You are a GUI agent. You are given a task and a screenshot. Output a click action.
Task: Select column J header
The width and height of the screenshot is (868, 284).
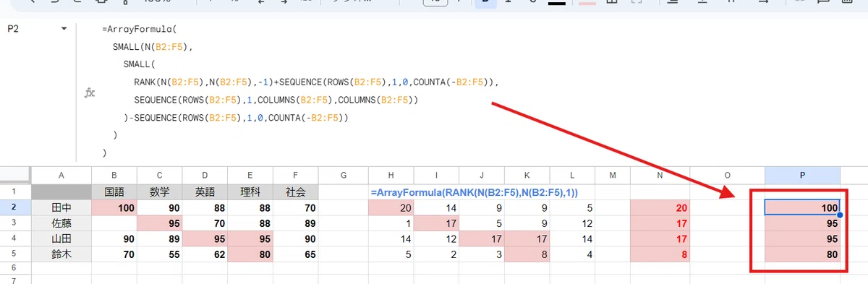point(482,176)
